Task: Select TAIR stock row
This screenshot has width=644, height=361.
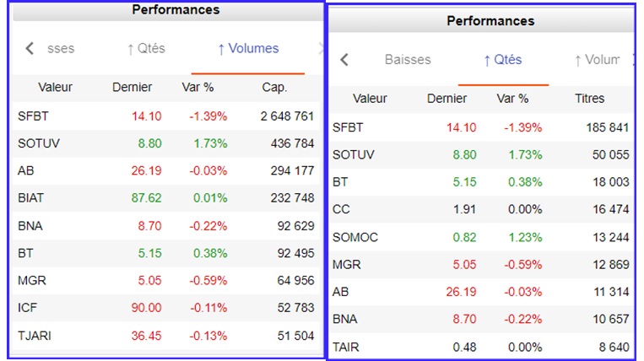Action: point(346,348)
